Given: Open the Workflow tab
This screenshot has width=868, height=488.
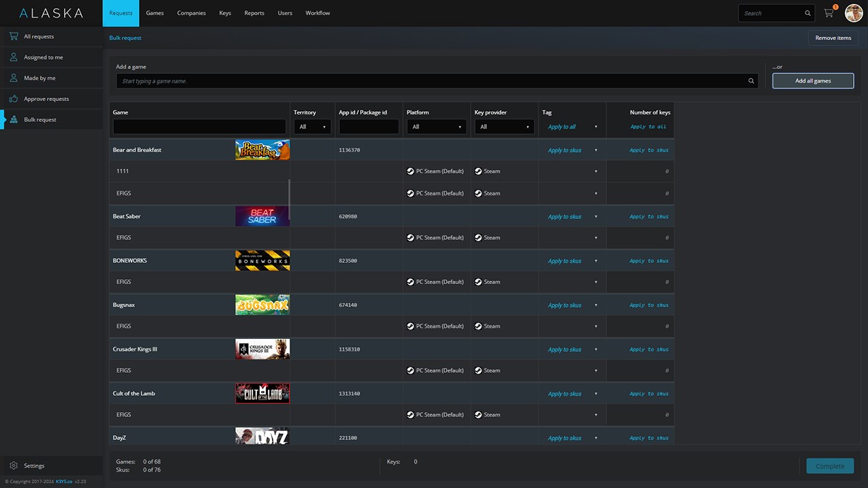Looking at the screenshot, I should (317, 13).
